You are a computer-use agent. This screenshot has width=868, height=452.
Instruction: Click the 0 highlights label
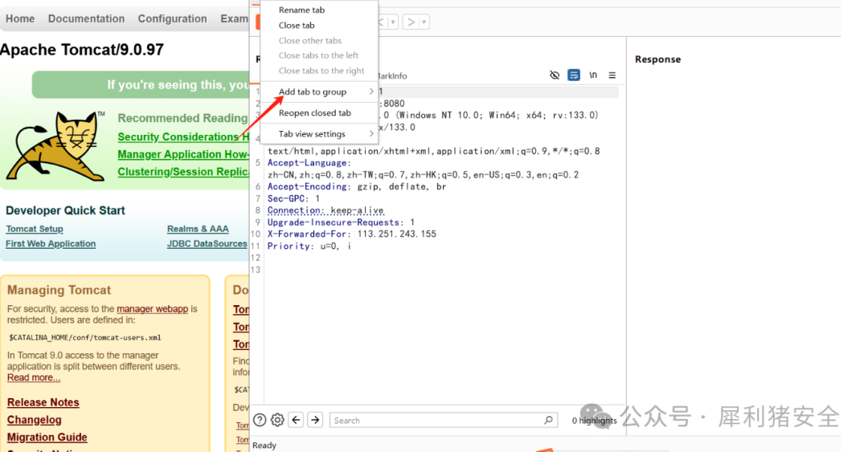(594, 421)
